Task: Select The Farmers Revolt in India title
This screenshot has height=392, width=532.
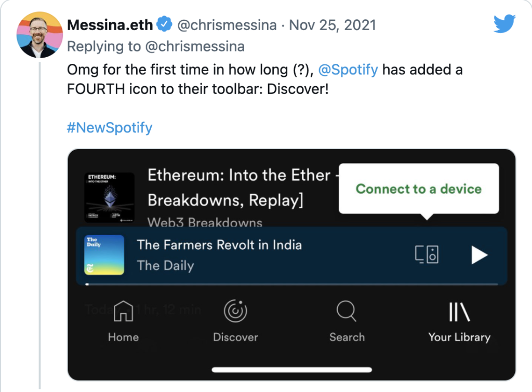Action: pyautogui.click(x=219, y=245)
